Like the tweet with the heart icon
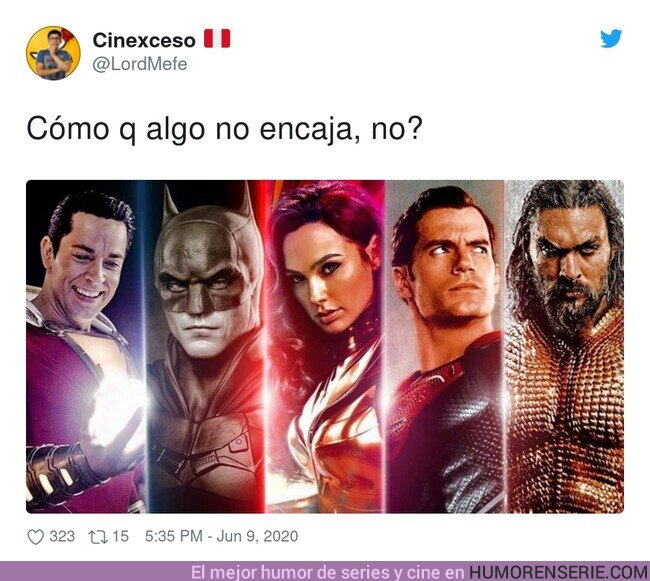650x581 pixels. [36, 537]
